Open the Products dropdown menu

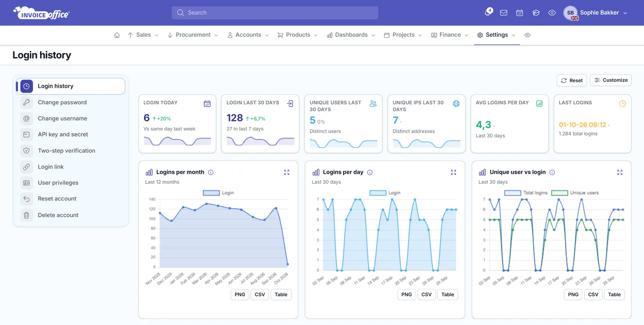pos(298,35)
